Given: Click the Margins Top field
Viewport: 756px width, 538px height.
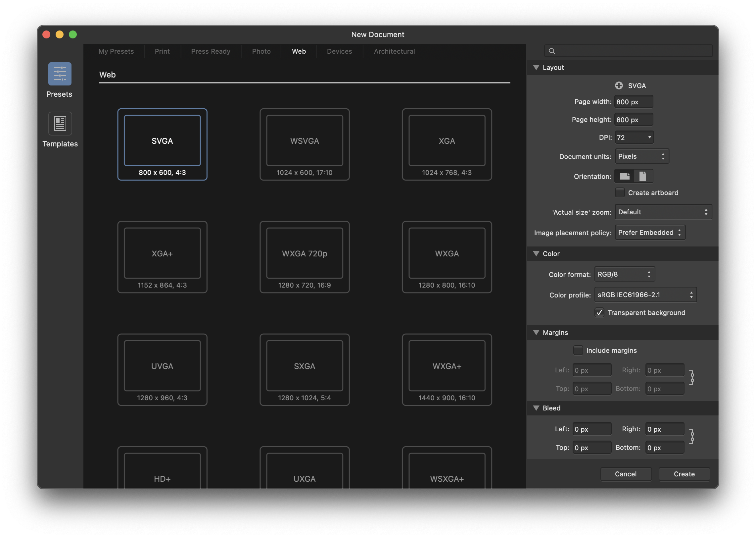Looking at the screenshot, I should click(592, 389).
